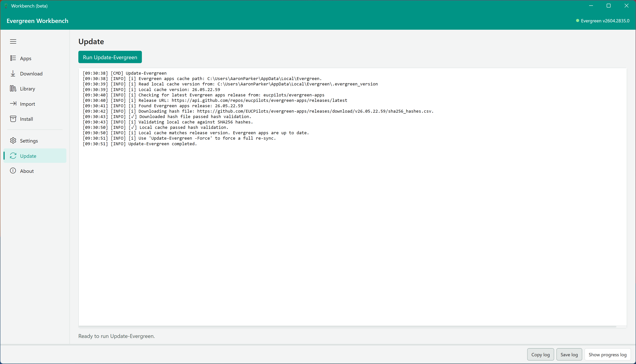Open the About info icon
Screen dimensions: 636x364
pyautogui.click(x=13, y=171)
